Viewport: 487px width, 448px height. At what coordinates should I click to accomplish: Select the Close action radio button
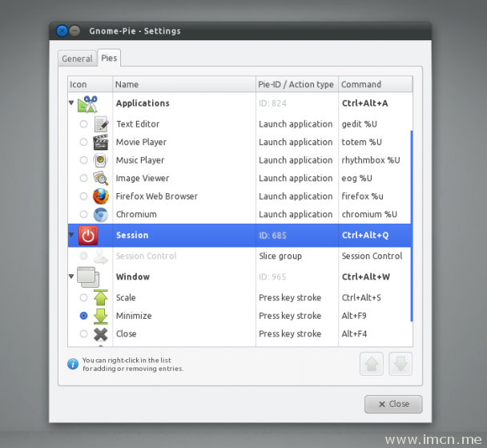(x=84, y=334)
